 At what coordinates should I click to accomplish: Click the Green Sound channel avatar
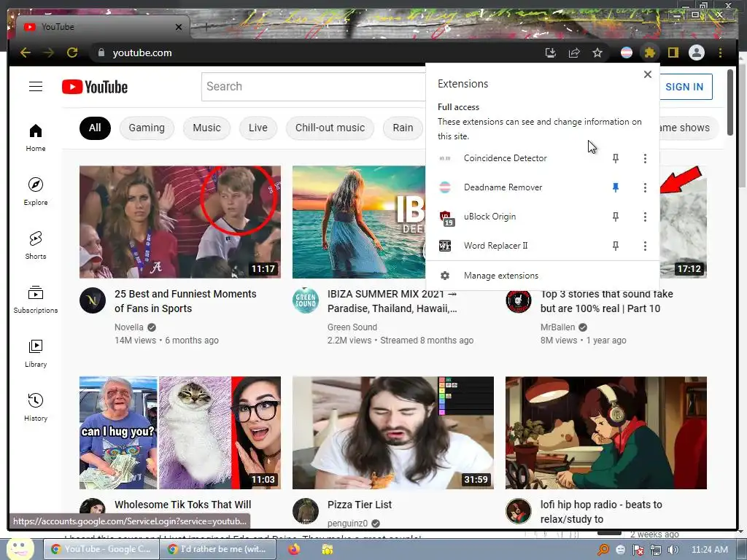(x=306, y=300)
